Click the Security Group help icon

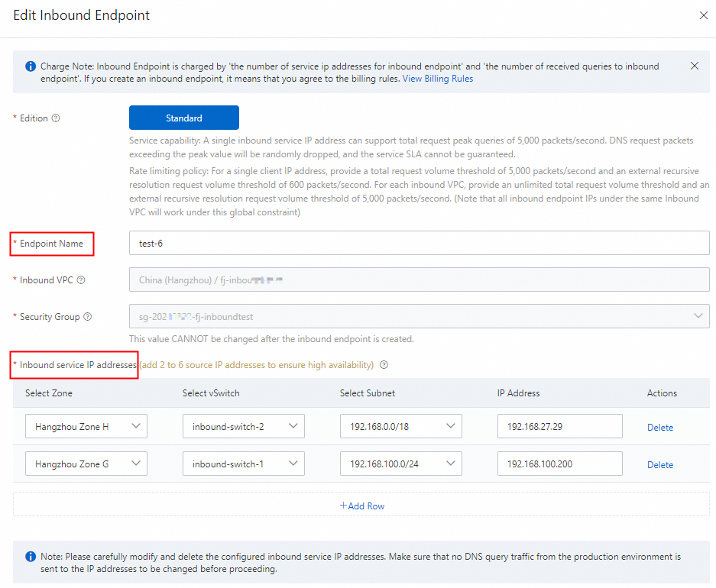coord(88,317)
